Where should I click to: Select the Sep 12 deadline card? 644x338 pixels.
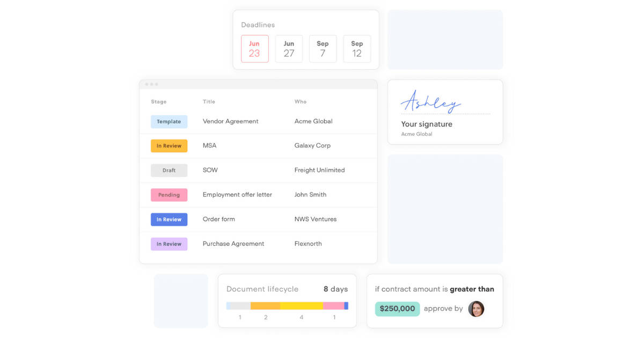point(357,49)
